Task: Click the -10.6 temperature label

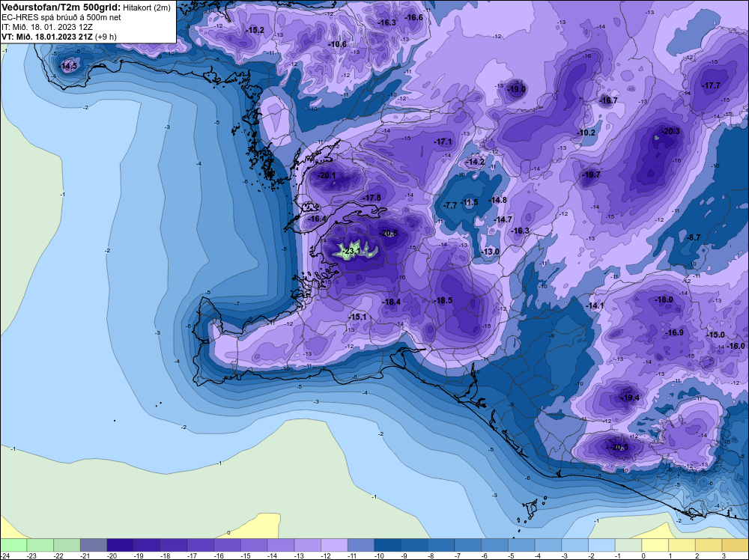Action: (338, 44)
